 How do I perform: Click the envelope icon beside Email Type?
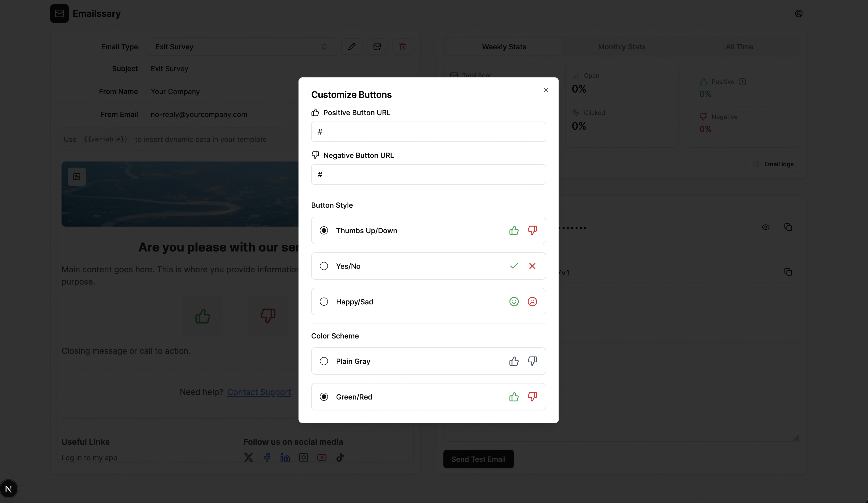(377, 47)
